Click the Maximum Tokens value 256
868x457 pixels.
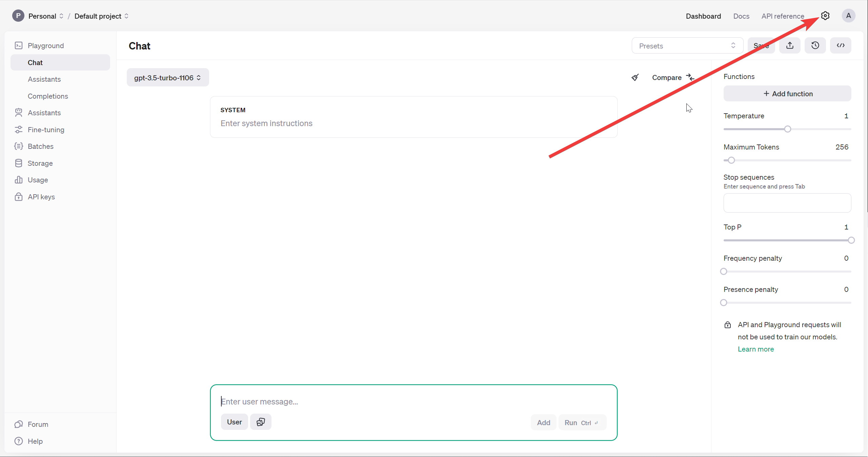[x=842, y=147]
